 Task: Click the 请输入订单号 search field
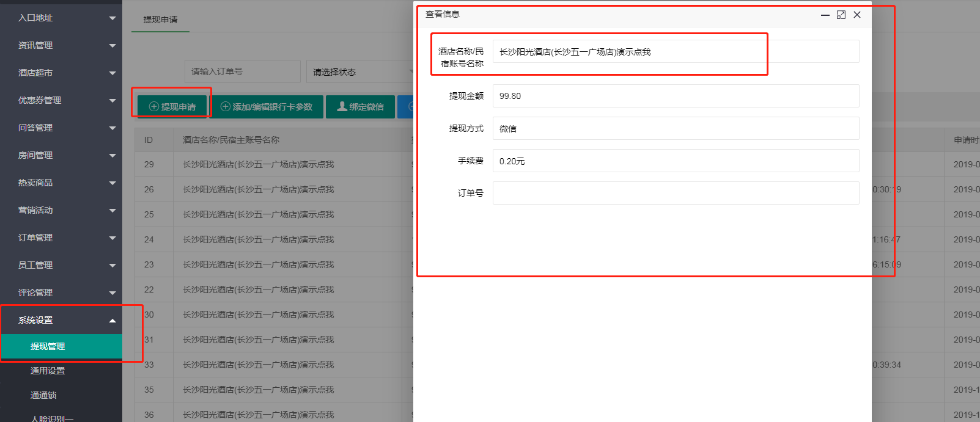point(242,71)
